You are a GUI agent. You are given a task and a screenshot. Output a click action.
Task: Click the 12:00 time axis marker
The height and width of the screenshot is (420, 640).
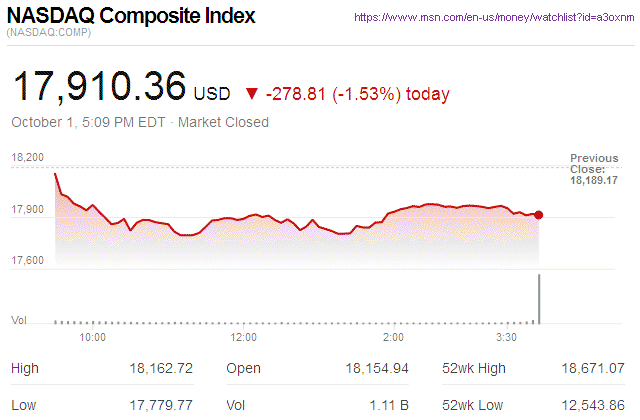click(x=244, y=338)
